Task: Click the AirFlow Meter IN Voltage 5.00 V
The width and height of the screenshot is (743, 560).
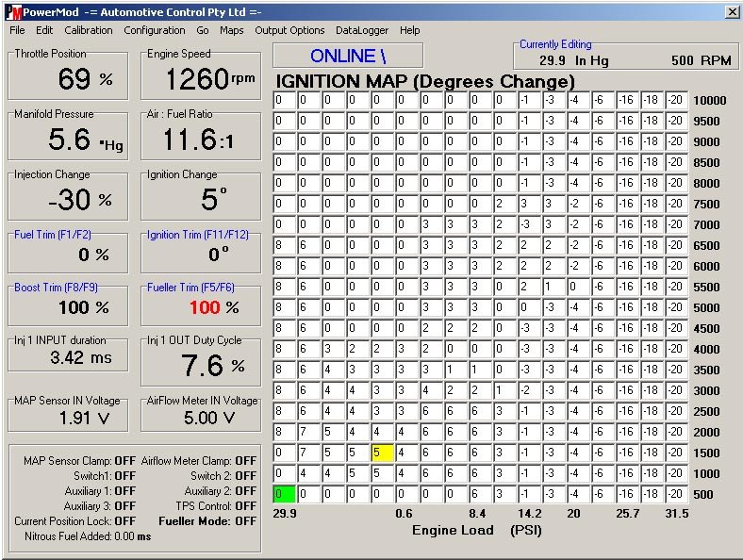Action: tap(209, 418)
